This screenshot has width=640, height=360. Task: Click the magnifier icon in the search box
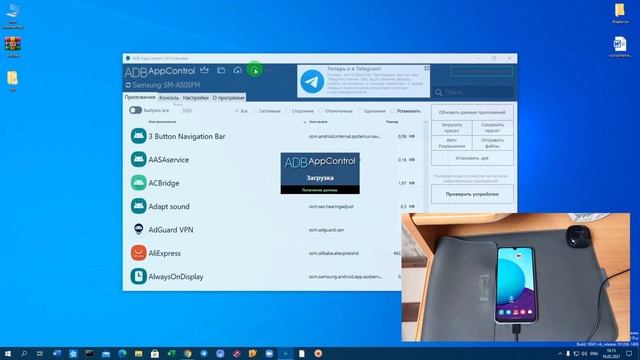pos(438,92)
